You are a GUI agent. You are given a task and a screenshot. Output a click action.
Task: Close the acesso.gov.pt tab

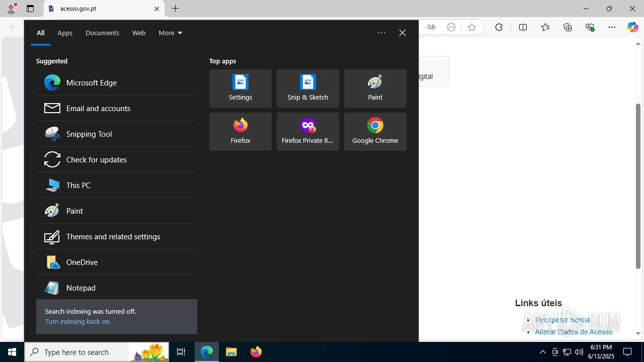[x=156, y=9]
